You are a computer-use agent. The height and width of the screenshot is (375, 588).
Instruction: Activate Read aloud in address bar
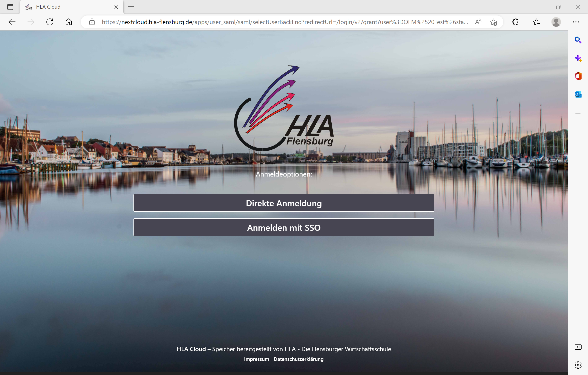478,22
